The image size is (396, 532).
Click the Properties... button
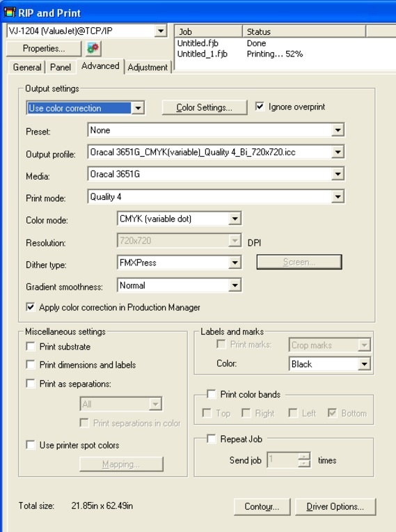(44, 49)
